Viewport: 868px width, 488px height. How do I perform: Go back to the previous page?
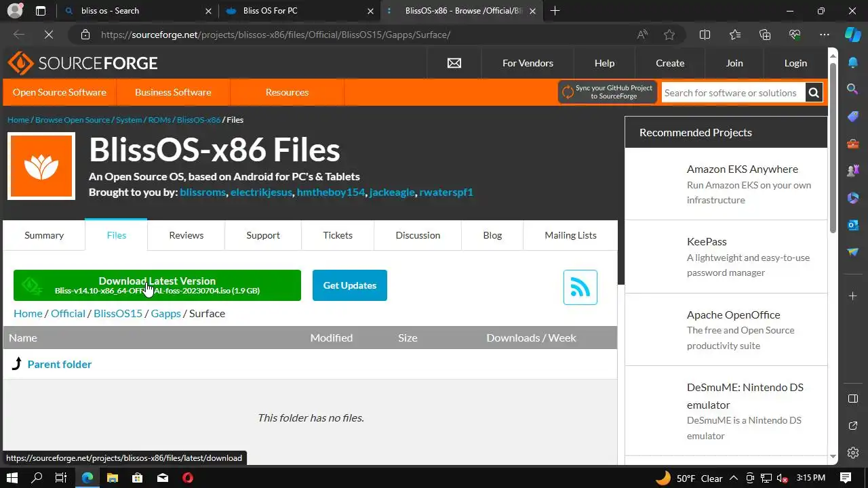[19, 35]
